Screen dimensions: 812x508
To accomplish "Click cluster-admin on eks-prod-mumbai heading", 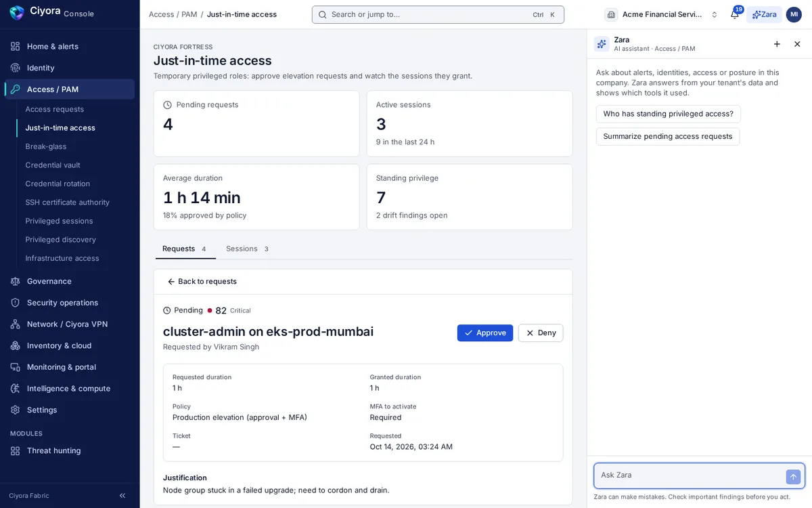I will pos(268,332).
